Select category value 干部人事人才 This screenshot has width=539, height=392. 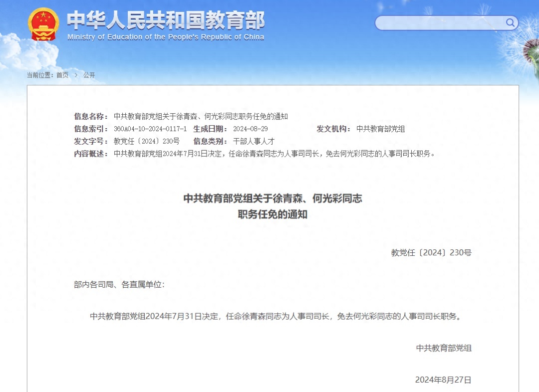(x=254, y=141)
